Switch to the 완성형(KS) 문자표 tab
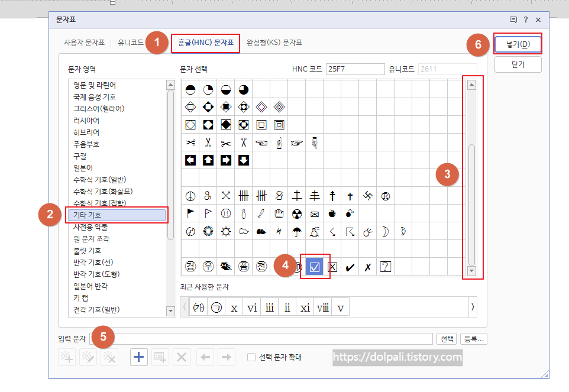569x392 pixels. 275,43
